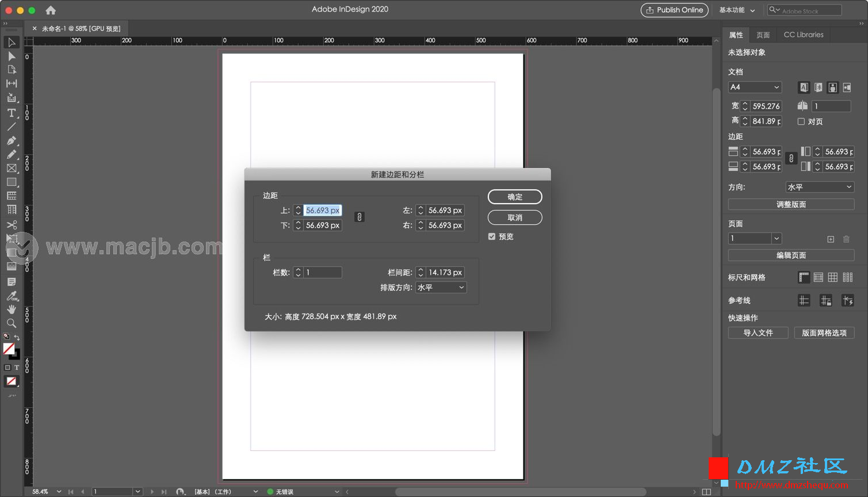This screenshot has height=497, width=868.
Task: Select the Zoom tool
Action: click(12, 323)
